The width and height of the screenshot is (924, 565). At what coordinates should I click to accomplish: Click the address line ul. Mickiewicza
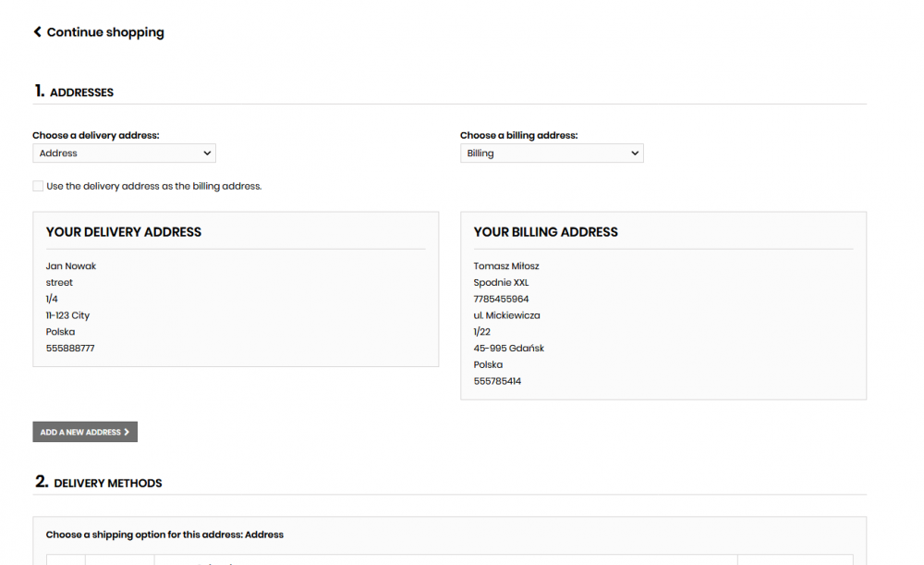click(x=506, y=314)
